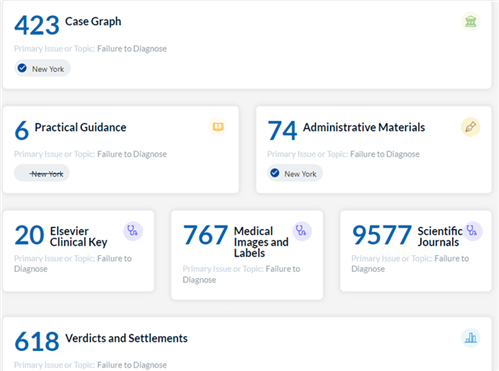This screenshot has height=371, width=499.
Task: Uncheck New York chip under Administrative Materials
Action: [x=295, y=173]
